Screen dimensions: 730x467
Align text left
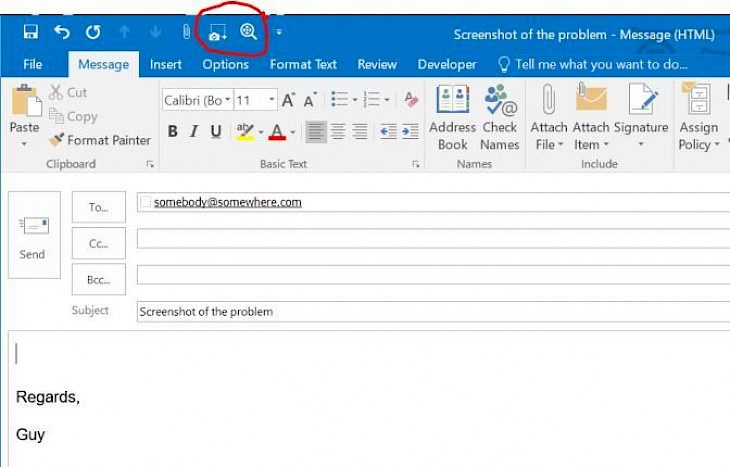(316, 132)
